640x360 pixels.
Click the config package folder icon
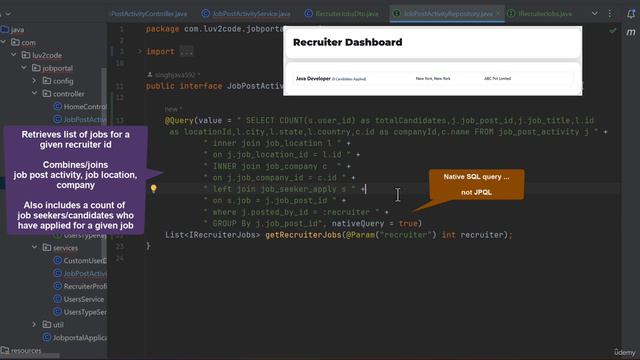click(x=47, y=81)
